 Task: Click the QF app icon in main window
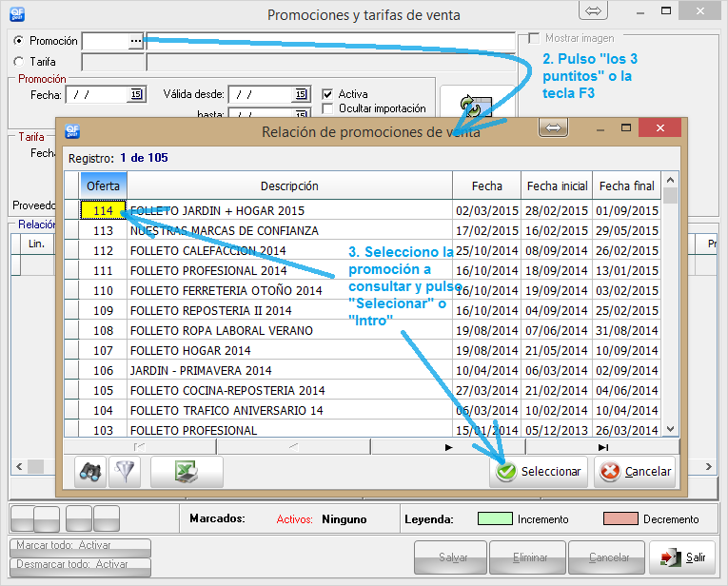17,14
